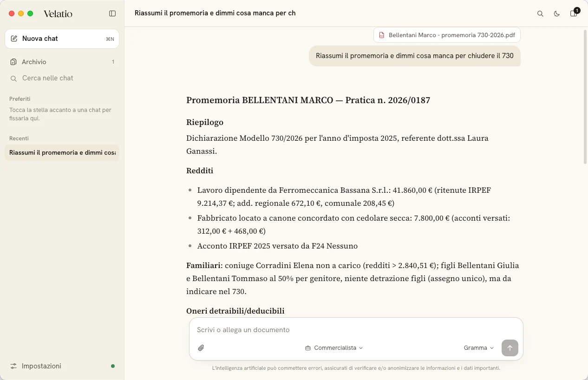Click the Archivio count badge '1'

113,62
